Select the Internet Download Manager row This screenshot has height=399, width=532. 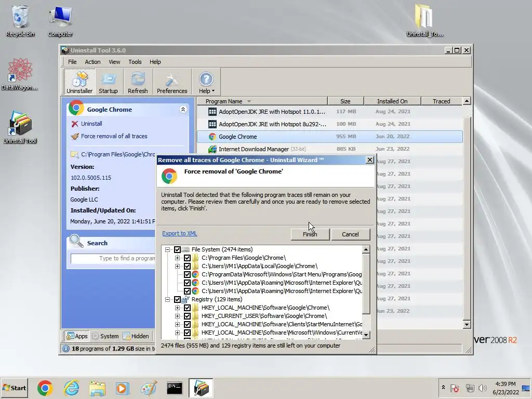click(329, 149)
